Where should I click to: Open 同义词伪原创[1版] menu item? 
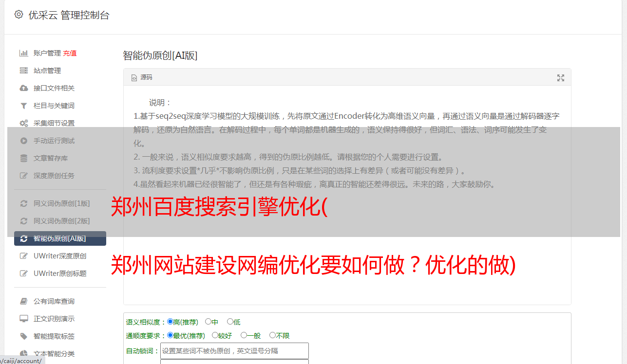coord(61,203)
